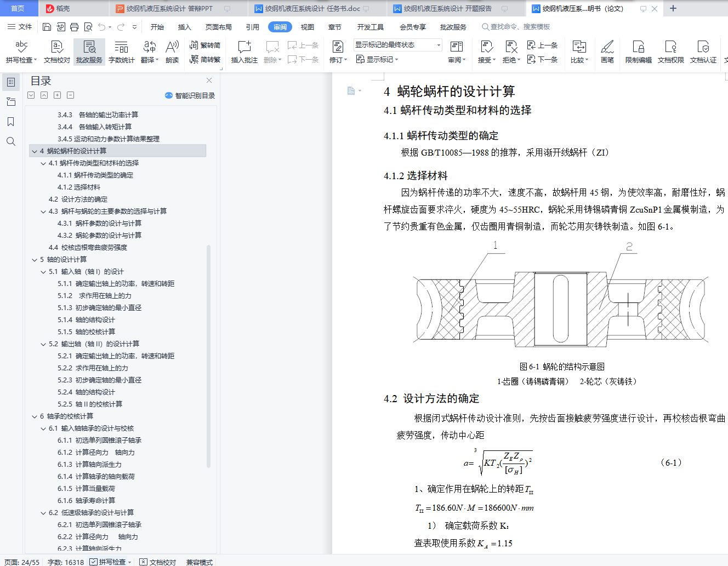Convert text with 繁转简
The height and width of the screenshot is (566, 728).
tap(205, 45)
